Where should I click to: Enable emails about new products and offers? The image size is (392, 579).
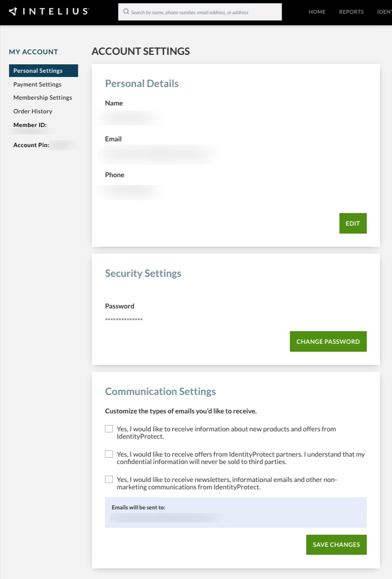pos(109,429)
